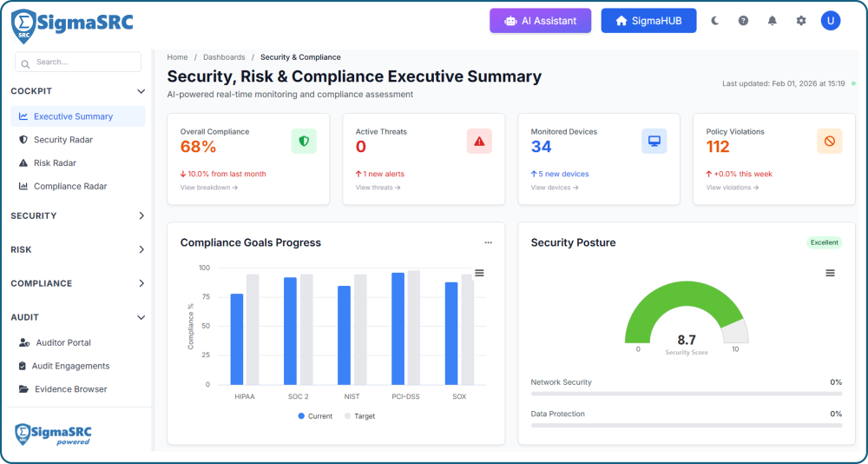Open notifications bell icon

tap(773, 21)
